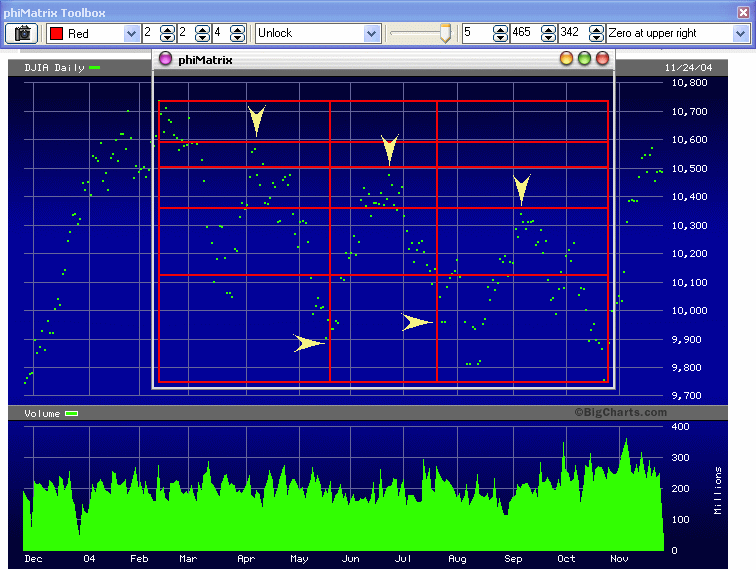Click the first line width field showing 2

[151, 33]
